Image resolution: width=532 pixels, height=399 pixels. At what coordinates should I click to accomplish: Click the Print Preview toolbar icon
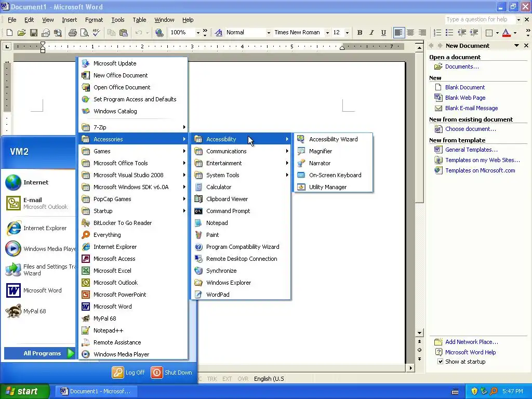[x=85, y=33]
